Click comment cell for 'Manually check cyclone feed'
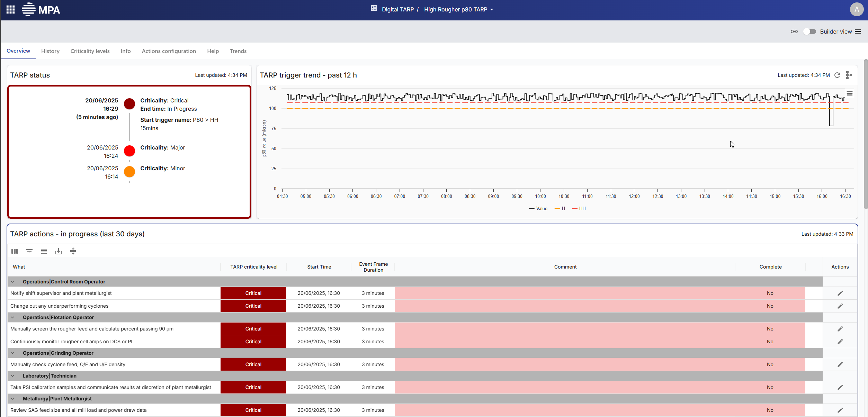Image resolution: width=868 pixels, height=417 pixels. coord(565,364)
